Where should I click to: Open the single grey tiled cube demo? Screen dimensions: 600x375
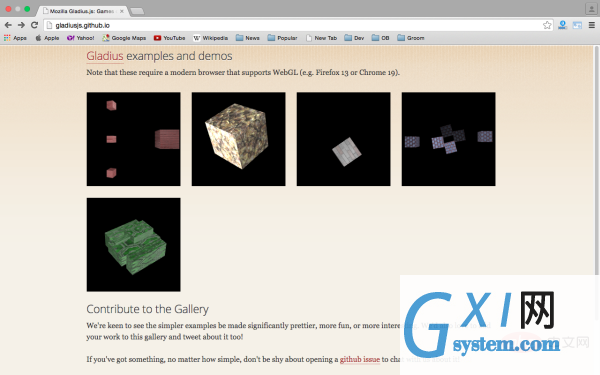click(344, 139)
